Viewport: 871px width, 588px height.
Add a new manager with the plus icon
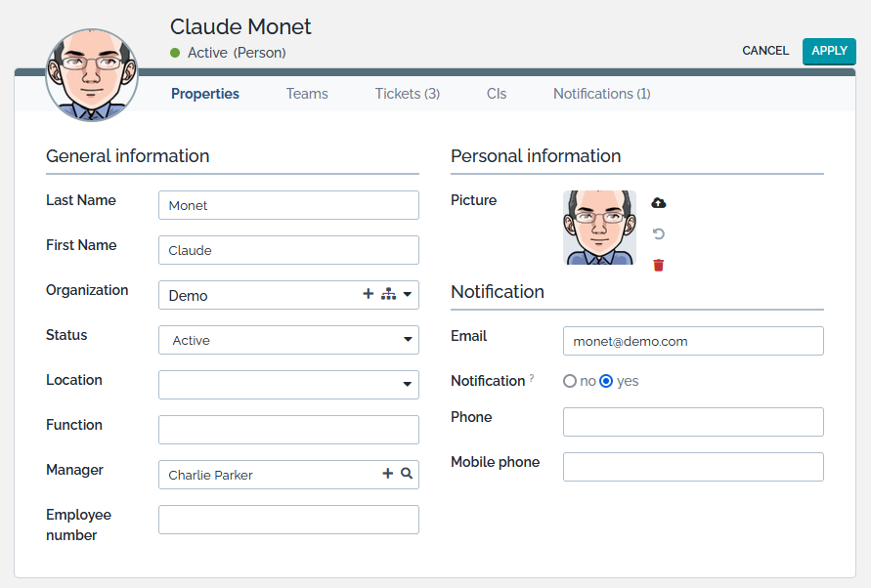click(387, 474)
